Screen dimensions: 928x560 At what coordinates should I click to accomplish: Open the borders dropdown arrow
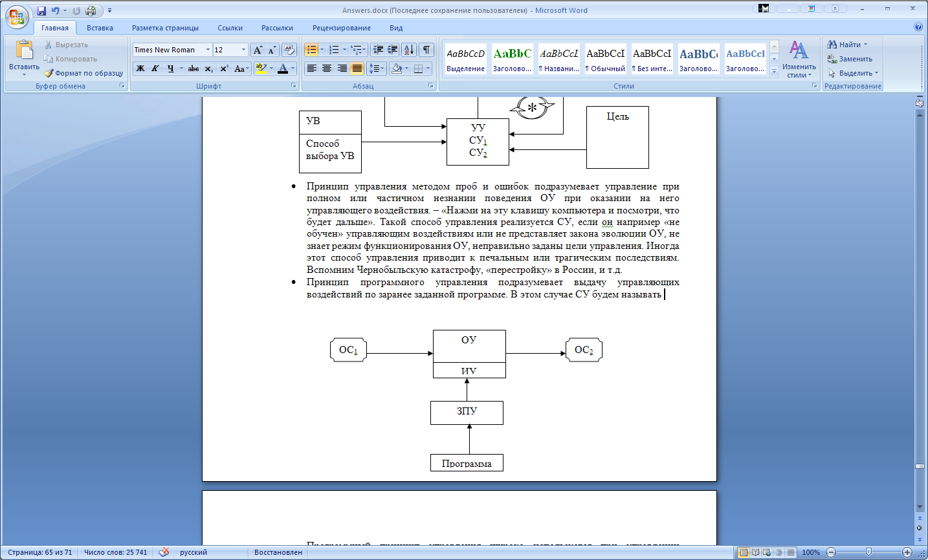point(428,69)
